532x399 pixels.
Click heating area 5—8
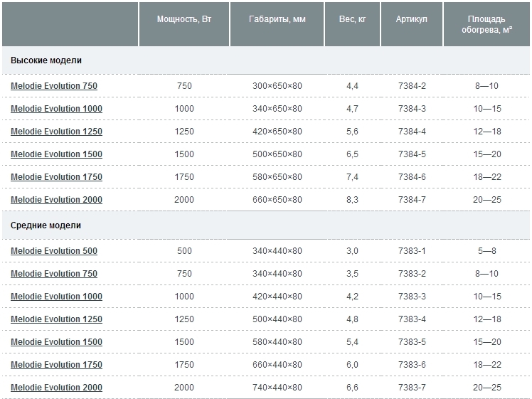487,251
